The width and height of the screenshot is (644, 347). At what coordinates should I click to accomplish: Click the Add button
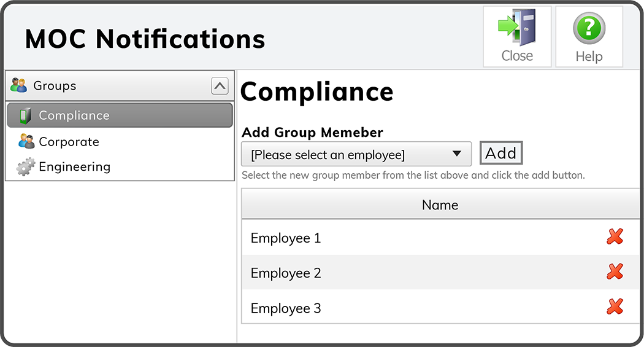coord(501,154)
